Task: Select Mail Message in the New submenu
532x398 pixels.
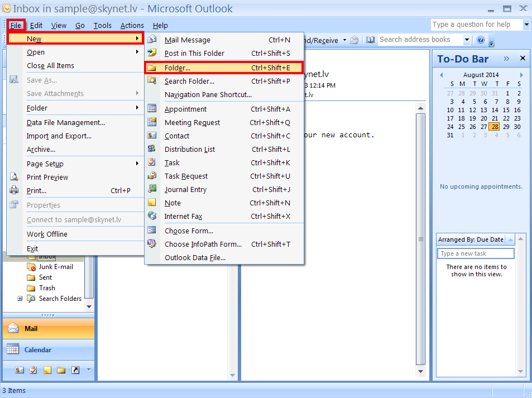Action: coord(188,40)
